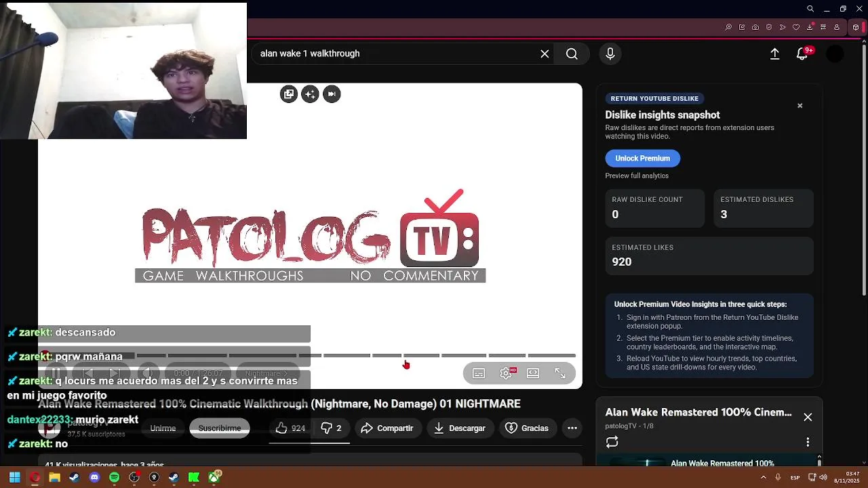Open the Xbox app from the taskbar

[214, 477]
